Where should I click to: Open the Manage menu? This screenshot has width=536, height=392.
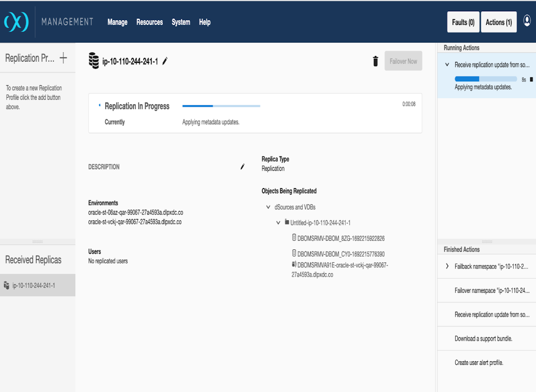point(117,22)
